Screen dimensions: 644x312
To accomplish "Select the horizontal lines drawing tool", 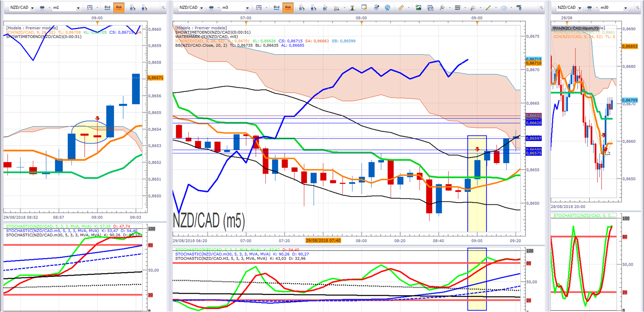I will click(x=457, y=8).
